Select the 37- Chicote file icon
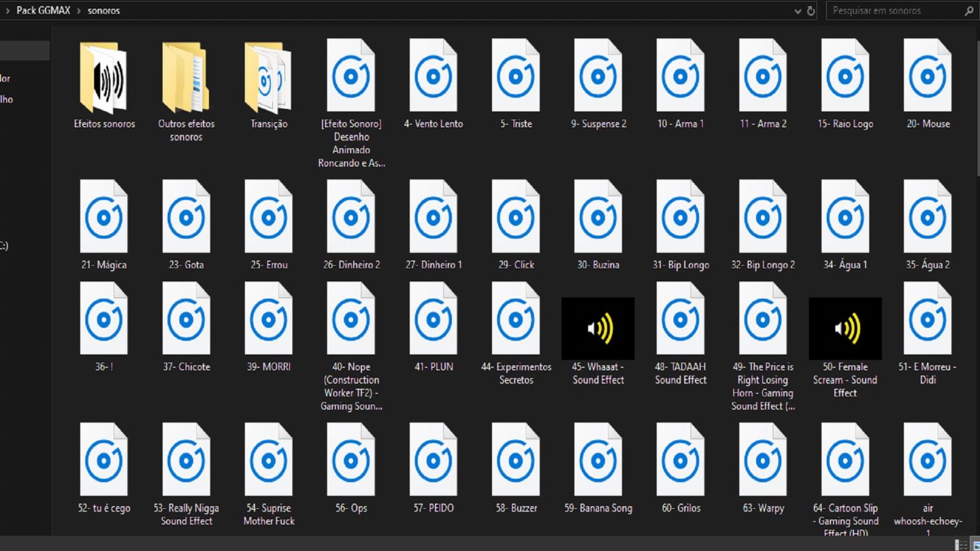Screen dimensions: 980x551 tap(186, 318)
